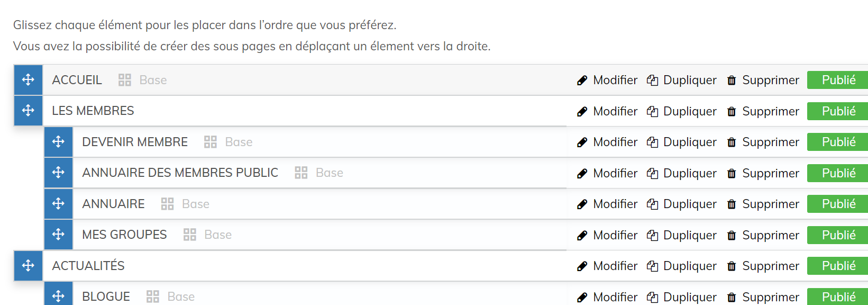The height and width of the screenshot is (305, 868).
Task: Click the move handle for MES GROUPES
Action: point(58,235)
